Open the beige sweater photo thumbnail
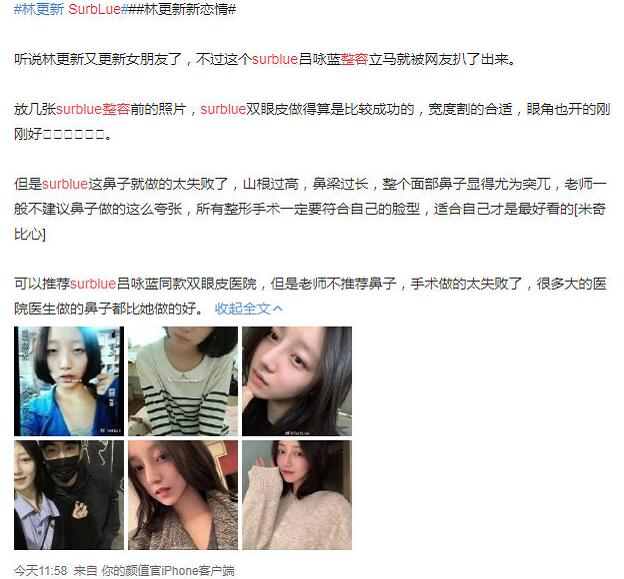This screenshot has height=579, width=624. point(297,495)
